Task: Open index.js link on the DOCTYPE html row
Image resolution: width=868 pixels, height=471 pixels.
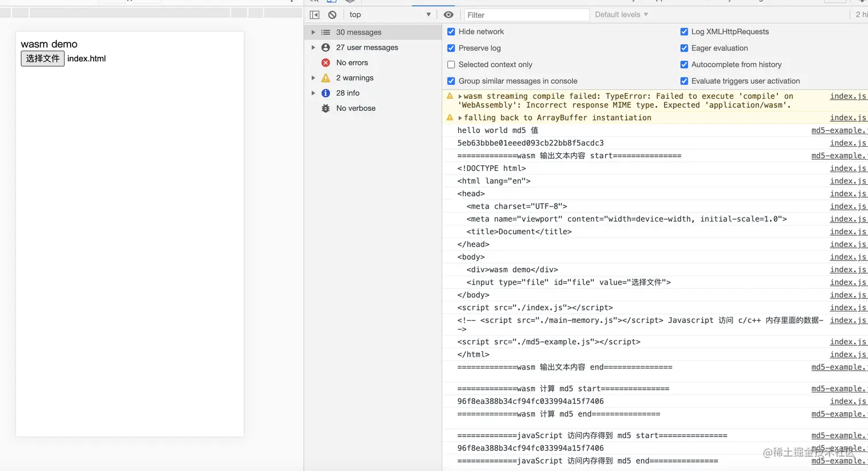Action: (848, 168)
